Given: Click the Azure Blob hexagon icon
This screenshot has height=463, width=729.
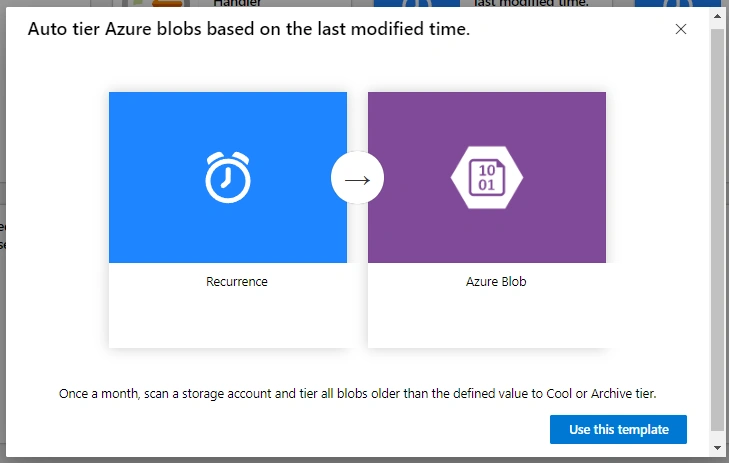Looking at the screenshot, I should coord(487,178).
